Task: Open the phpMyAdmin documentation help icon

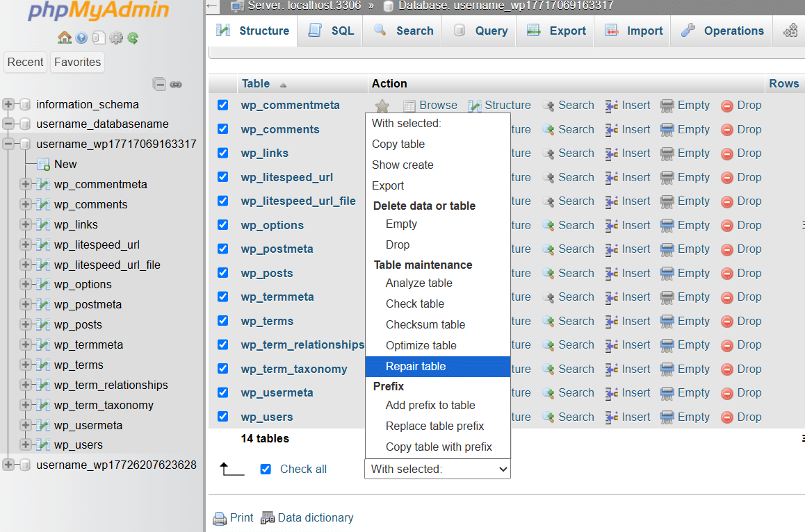Action: pyautogui.click(x=81, y=38)
